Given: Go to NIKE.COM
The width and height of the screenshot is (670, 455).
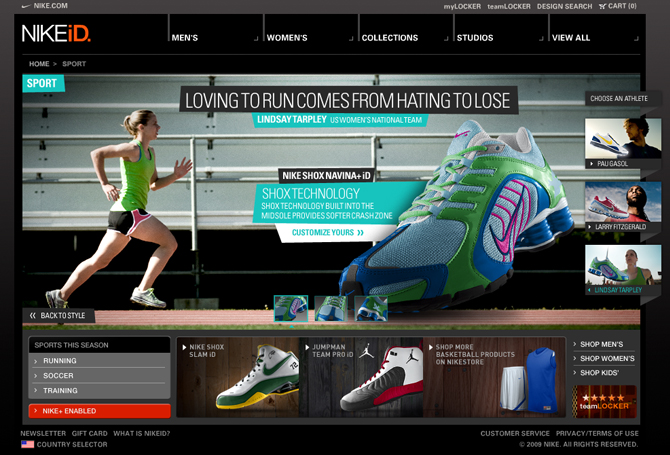Looking at the screenshot, I should 50,6.
